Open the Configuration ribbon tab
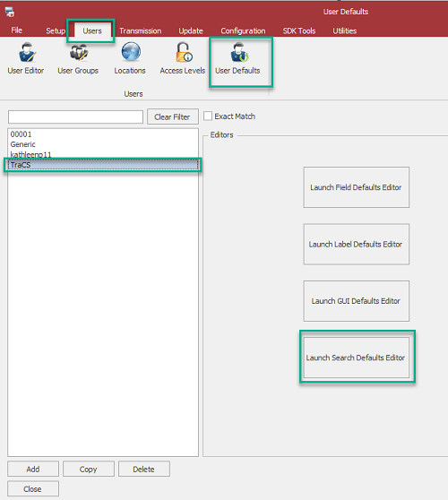448x500 pixels. [243, 31]
